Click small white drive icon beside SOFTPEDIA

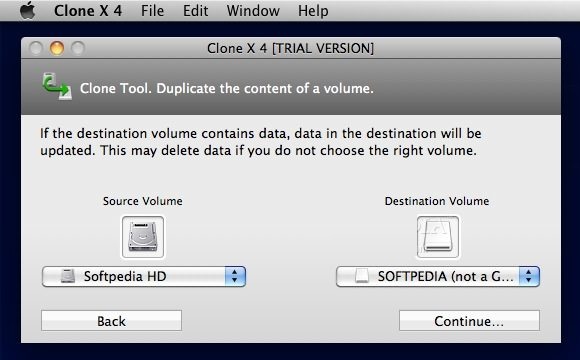(x=362, y=276)
